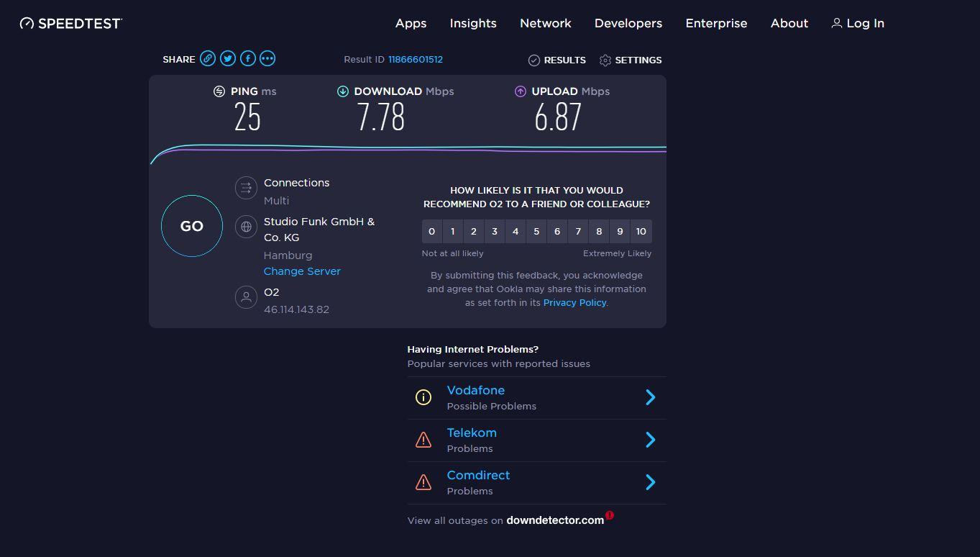Screen dimensions: 980x557
Task: Open the Network menu
Action: point(546,24)
